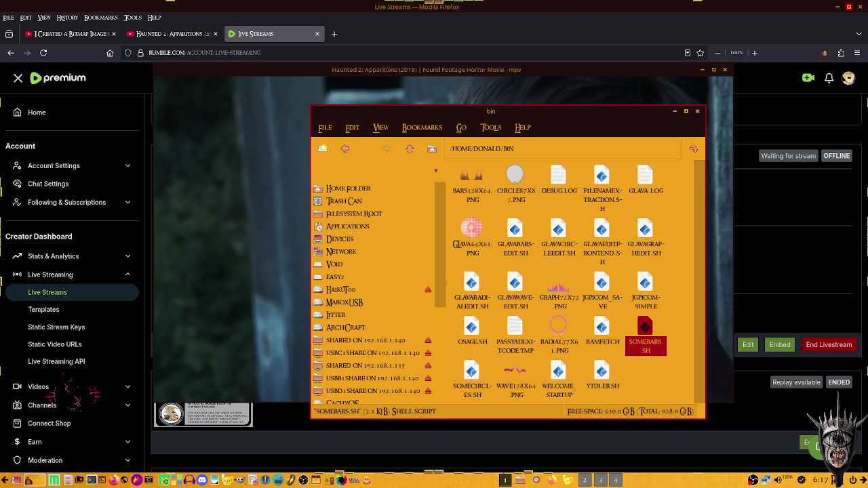Eject HaikuToo volume in sidebar
Screen dimensions: 868x488
[428, 290]
